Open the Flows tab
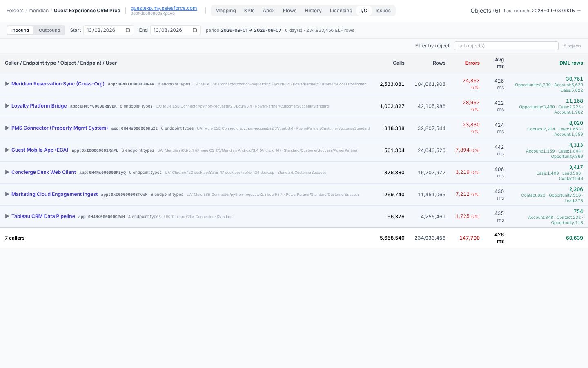588x368 pixels. (x=290, y=11)
